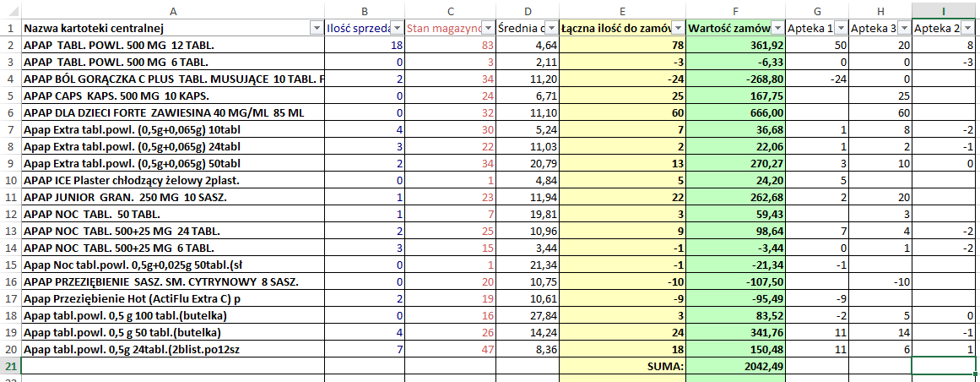Click the SUMA: label cell

click(x=622, y=366)
